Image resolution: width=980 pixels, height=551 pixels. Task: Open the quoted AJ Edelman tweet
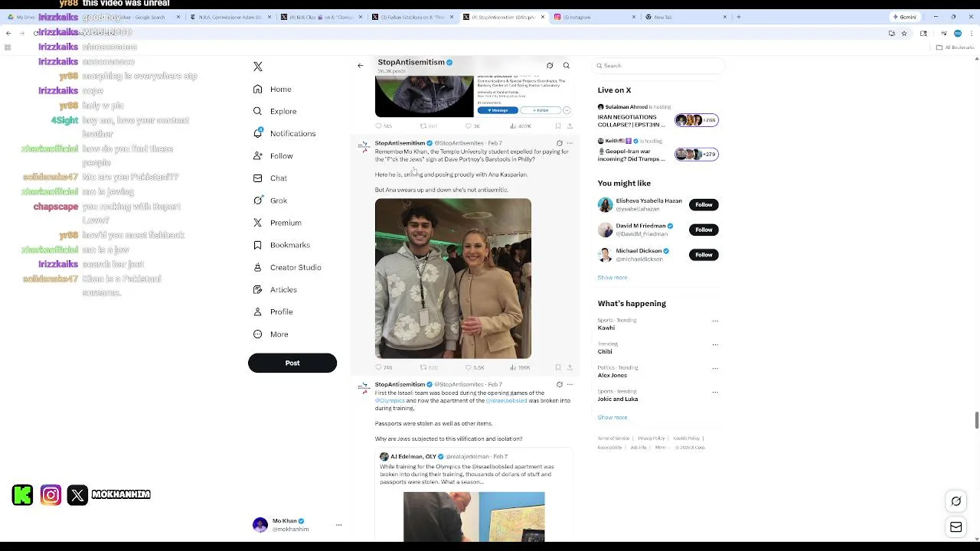[x=474, y=494]
